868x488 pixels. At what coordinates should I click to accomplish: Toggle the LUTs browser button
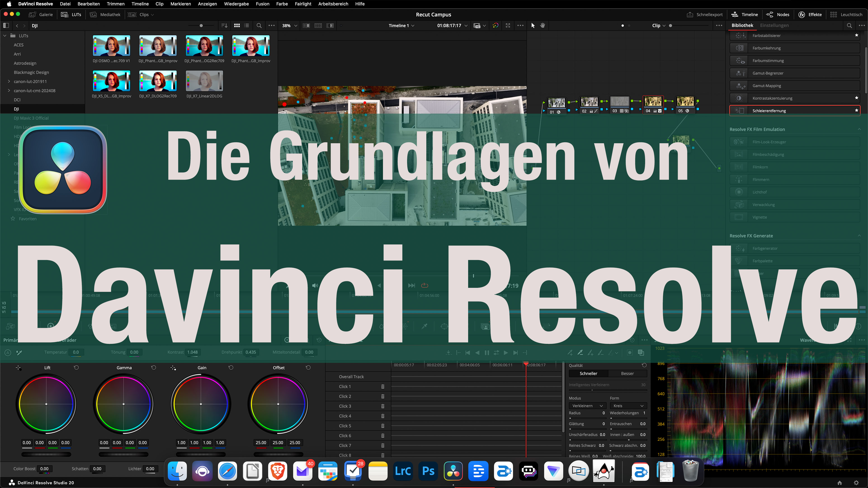(71, 14)
